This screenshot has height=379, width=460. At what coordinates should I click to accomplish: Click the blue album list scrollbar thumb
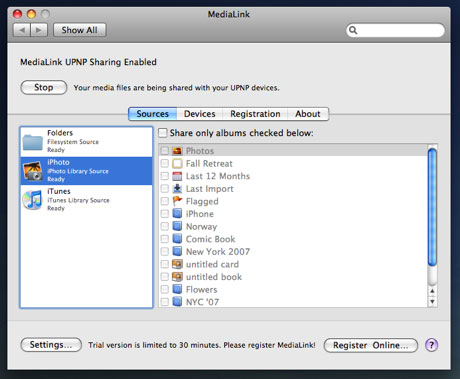point(432,207)
